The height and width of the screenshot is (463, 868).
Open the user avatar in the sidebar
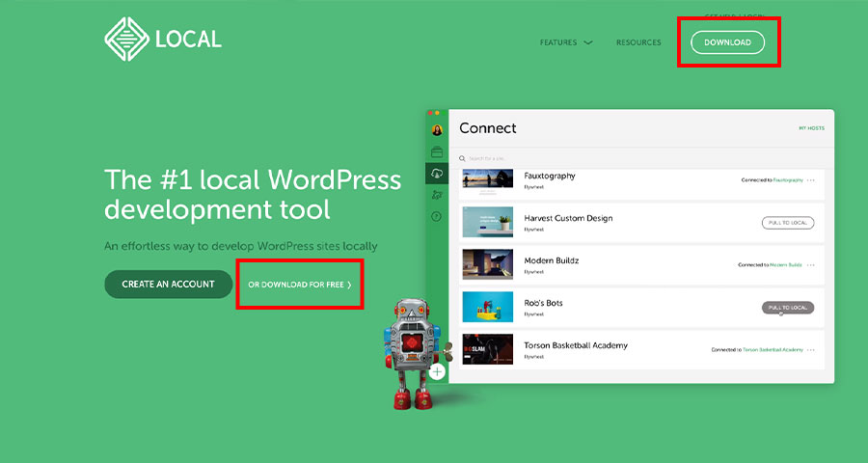point(437,130)
